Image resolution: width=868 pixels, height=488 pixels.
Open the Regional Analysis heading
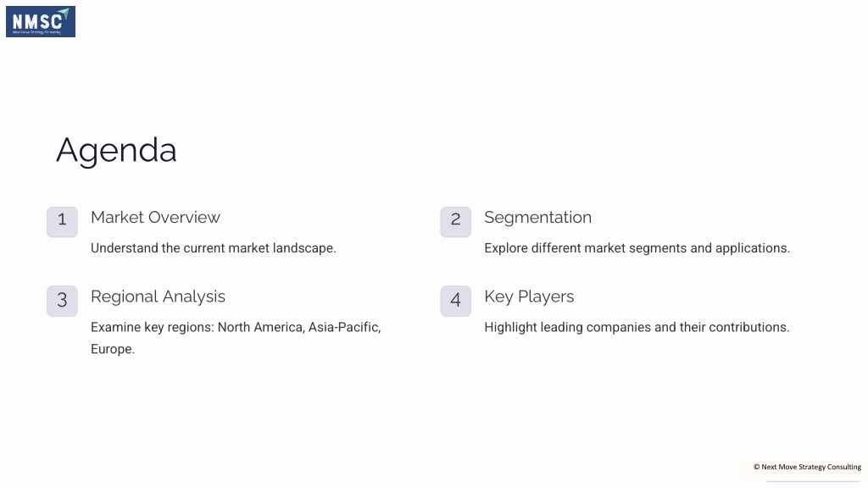click(x=158, y=297)
